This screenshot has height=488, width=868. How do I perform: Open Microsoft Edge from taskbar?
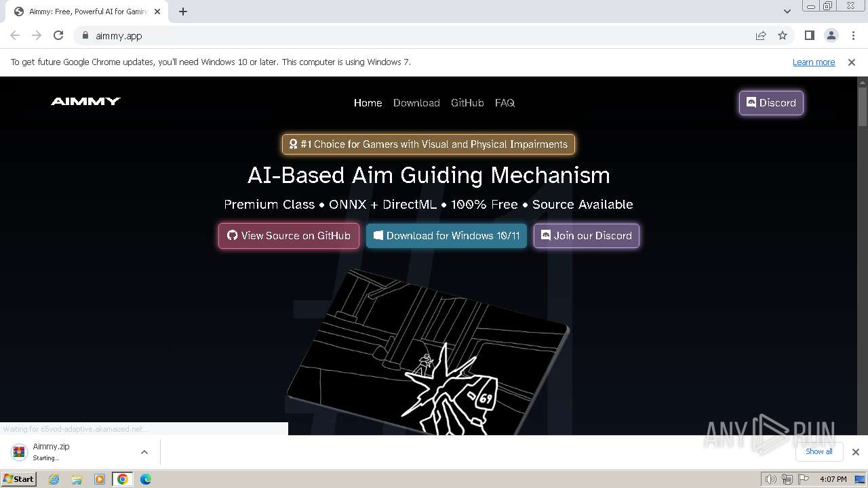pyautogui.click(x=145, y=479)
